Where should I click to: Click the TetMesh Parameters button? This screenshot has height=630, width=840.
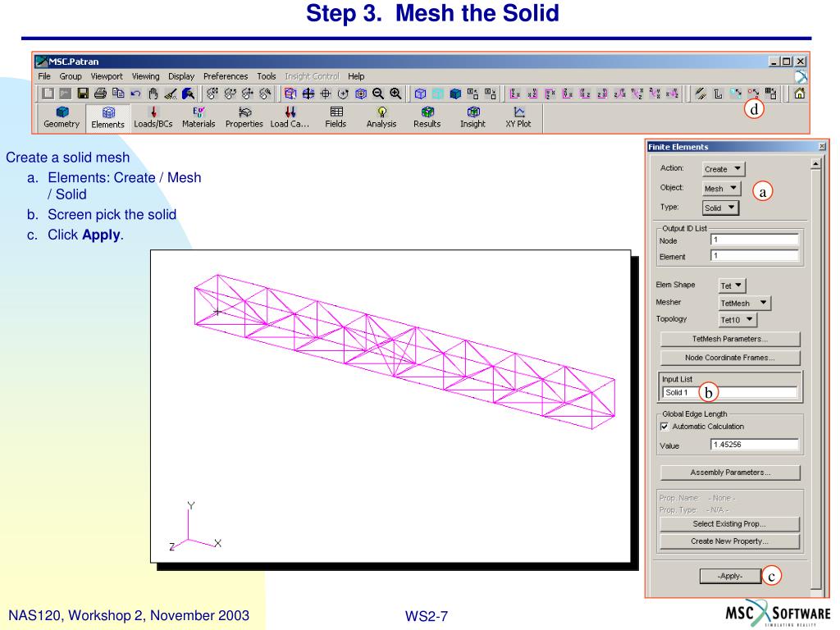(x=730, y=339)
